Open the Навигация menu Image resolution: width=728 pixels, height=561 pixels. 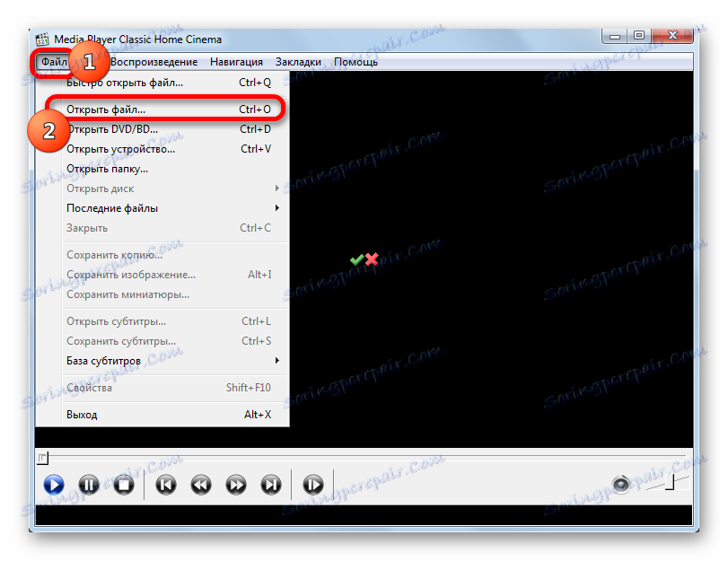click(x=236, y=62)
